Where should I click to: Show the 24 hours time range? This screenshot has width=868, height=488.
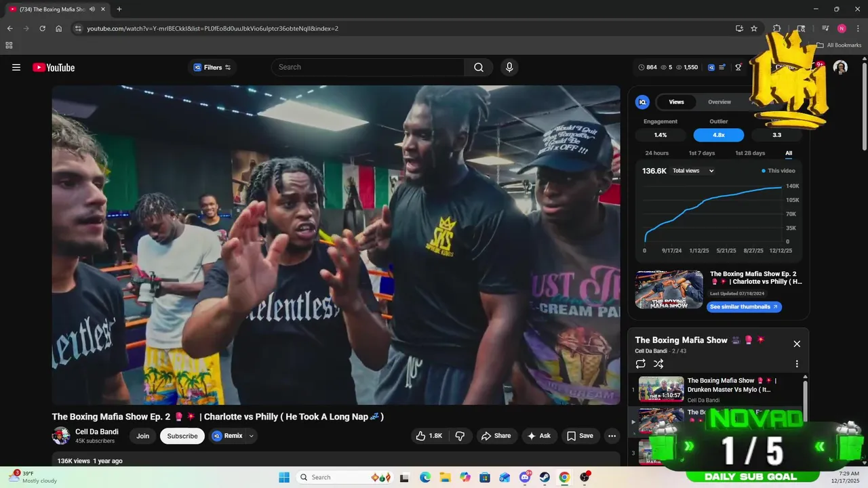[656, 153]
